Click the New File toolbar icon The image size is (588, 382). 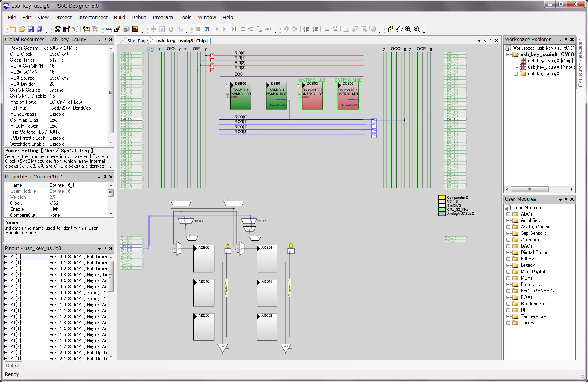click(13, 29)
